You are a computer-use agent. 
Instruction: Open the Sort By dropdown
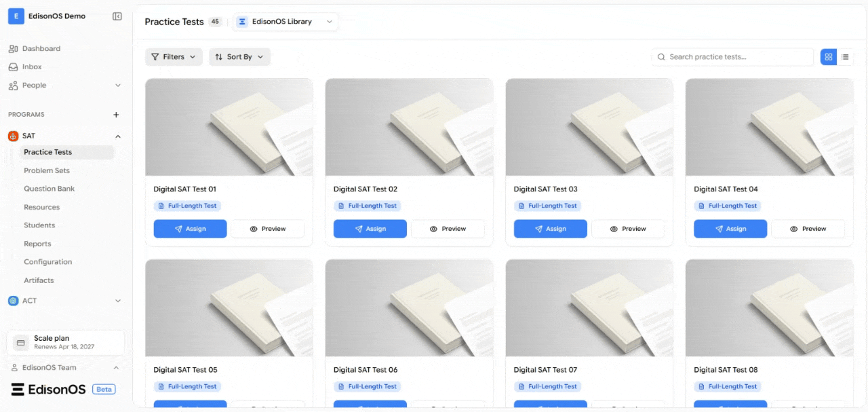click(239, 57)
